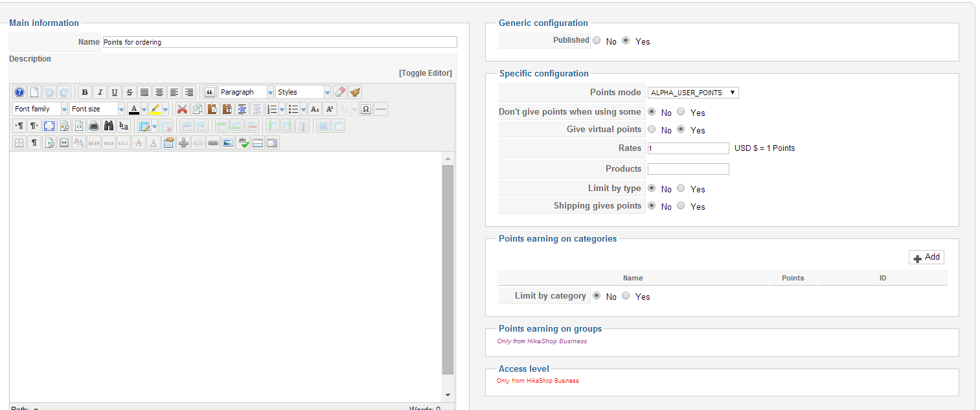
Task: Open the Points mode dropdown
Action: point(693,93)
